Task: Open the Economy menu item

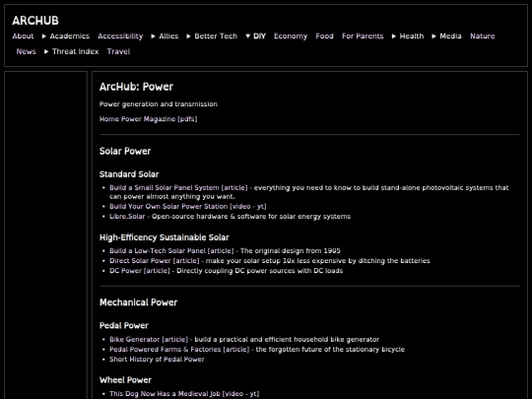Action: (x=291, y=36)
